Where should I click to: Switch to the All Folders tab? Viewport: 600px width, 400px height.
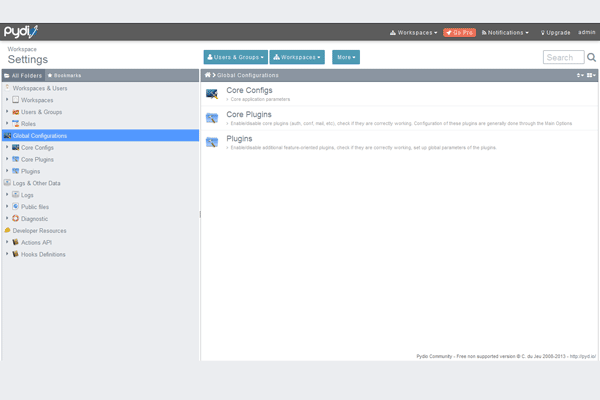click(22, 75)
